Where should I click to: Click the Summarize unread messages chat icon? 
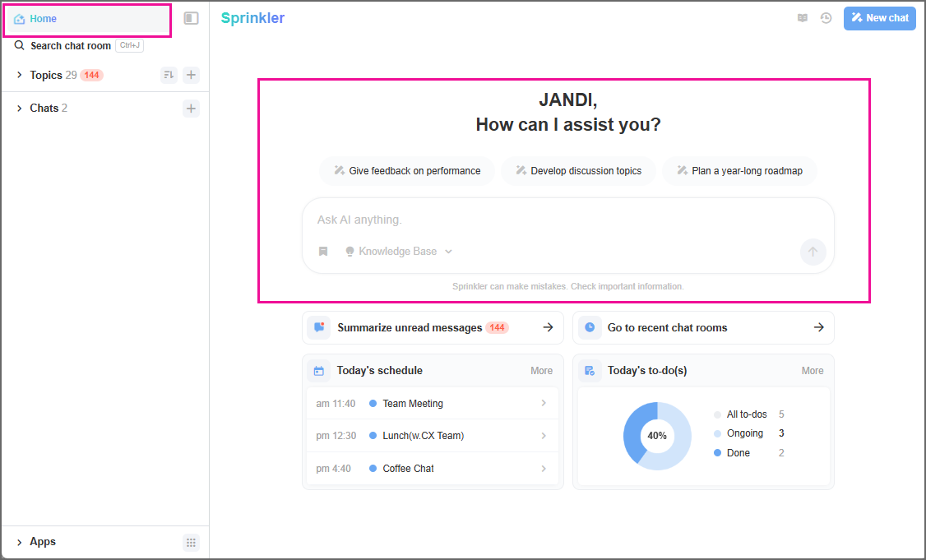click(319, 327)
